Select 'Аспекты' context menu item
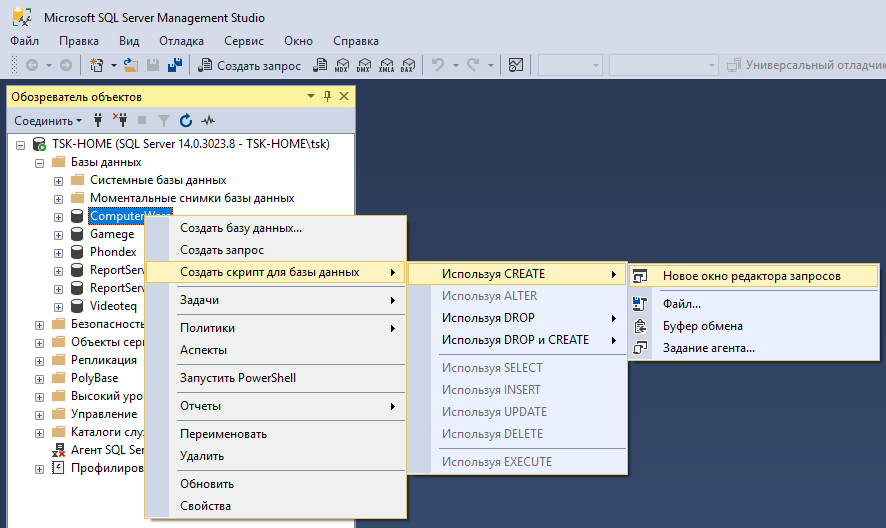This screenshot has height=528, width=886. pyautogui.click(x=276, y=350)
